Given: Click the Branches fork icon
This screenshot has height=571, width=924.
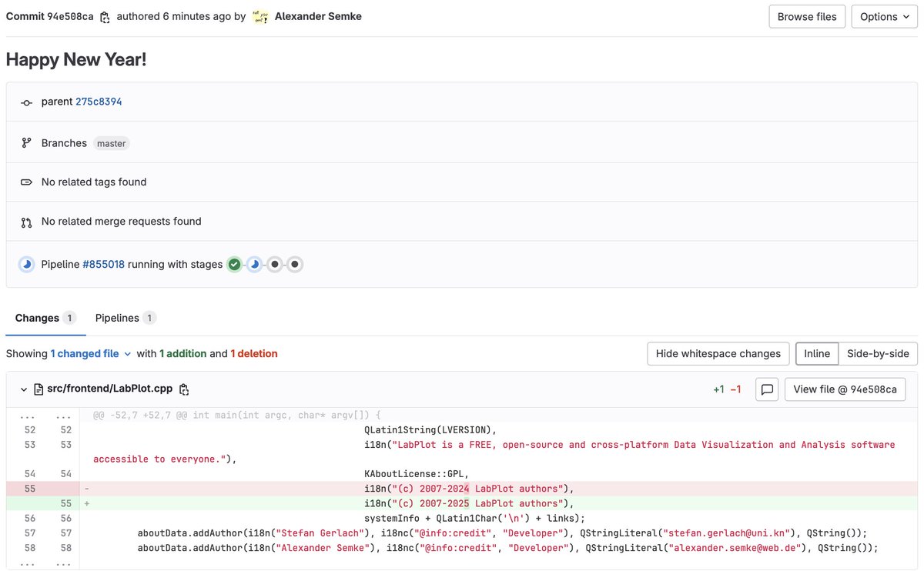Looking at the screenshot, I should tap(26, 143).
